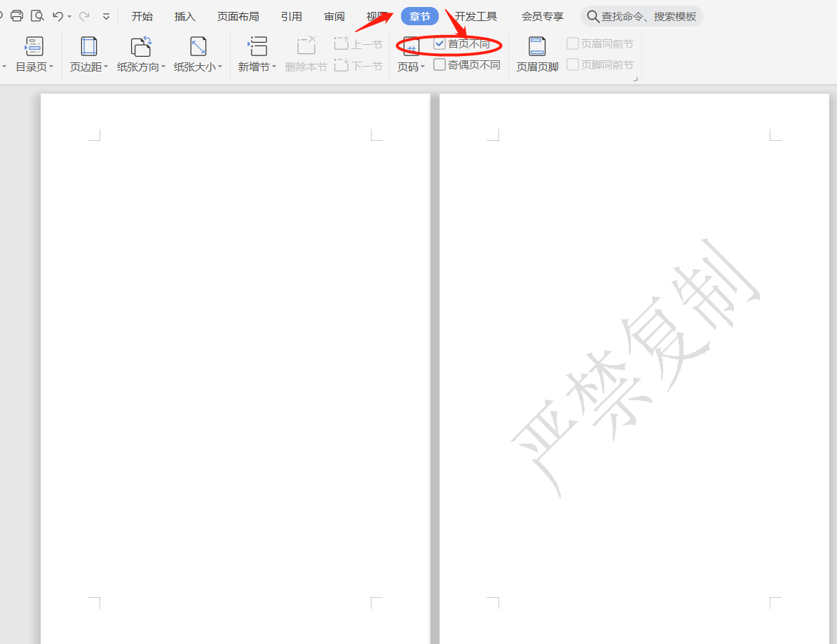This screenshot has width=837, height=644.
Task: Open 引用 tab
Action: (292, 17)
